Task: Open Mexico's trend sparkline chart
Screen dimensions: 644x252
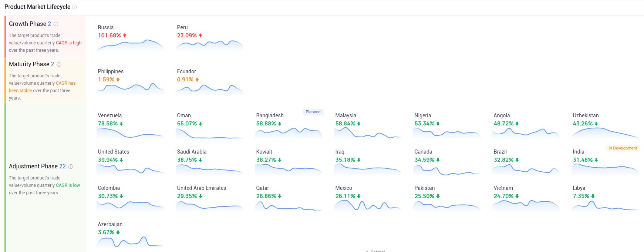Action: [x=368, y=205]
